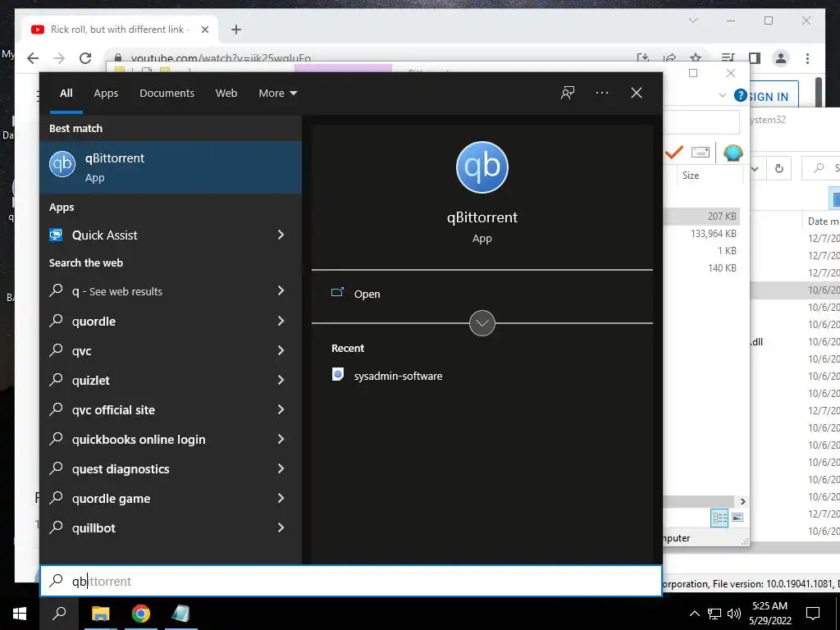Image resolution: width=840 pixels, height=630 pixels.
Task: Expand quordle suggestion arrow
Action: point(281,321)
